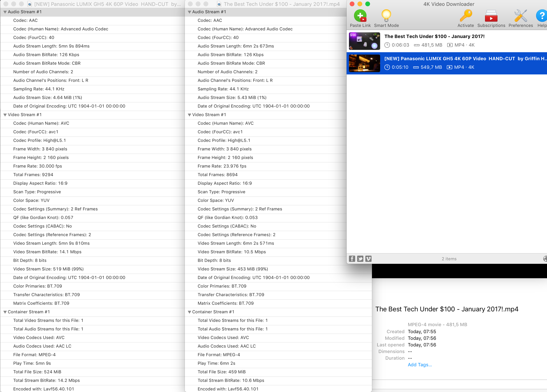This screenshot has width=547, height=392.
Task: Select Total File Size: 459 MiB row
Action: click(x=278, y=372)
